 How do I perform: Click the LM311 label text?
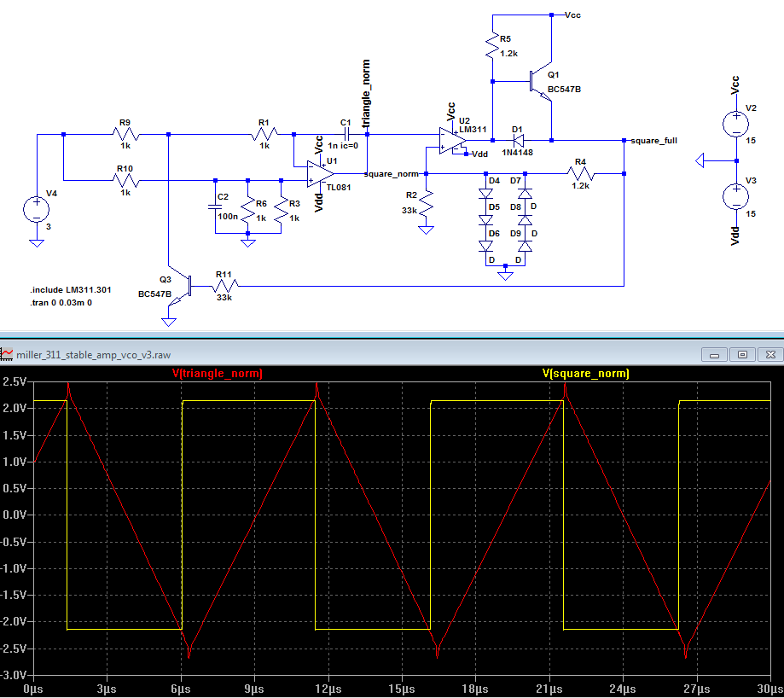coord(473,129)
